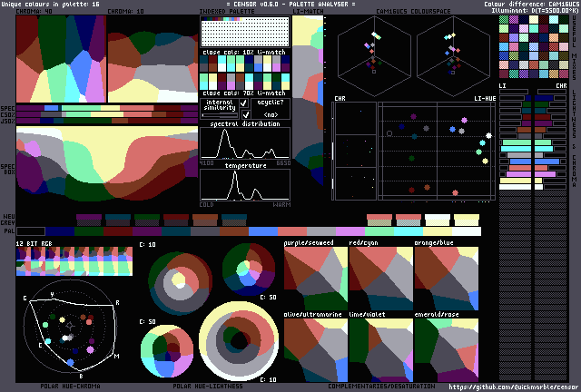Open the purple/seaweed complementary map

pyautogui.click(x=316, y=279)
